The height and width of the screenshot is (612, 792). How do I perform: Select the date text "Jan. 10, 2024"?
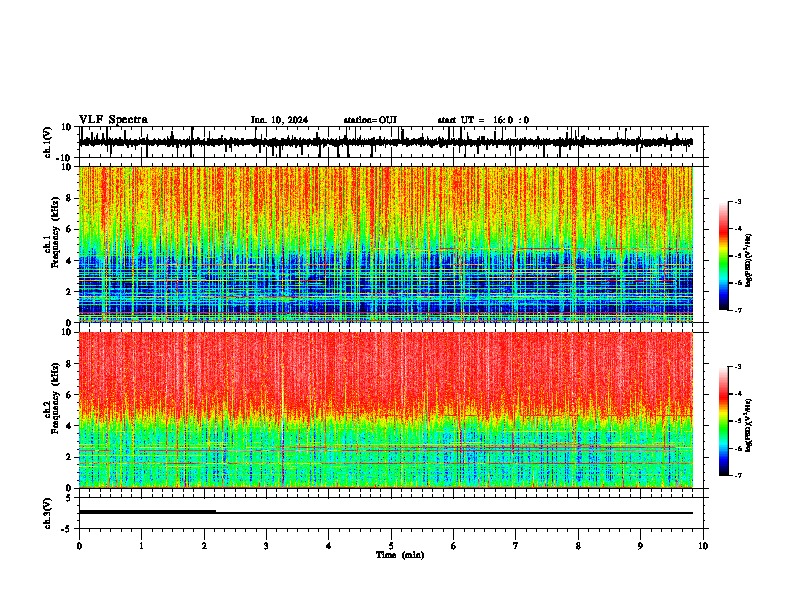click(279, 120)
